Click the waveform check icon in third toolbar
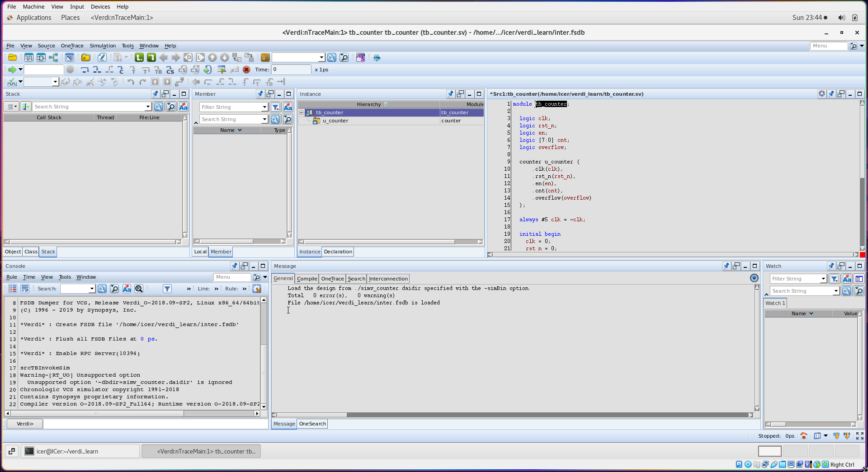The height and width of the screenshot is (472, 868). click(12, 82)
